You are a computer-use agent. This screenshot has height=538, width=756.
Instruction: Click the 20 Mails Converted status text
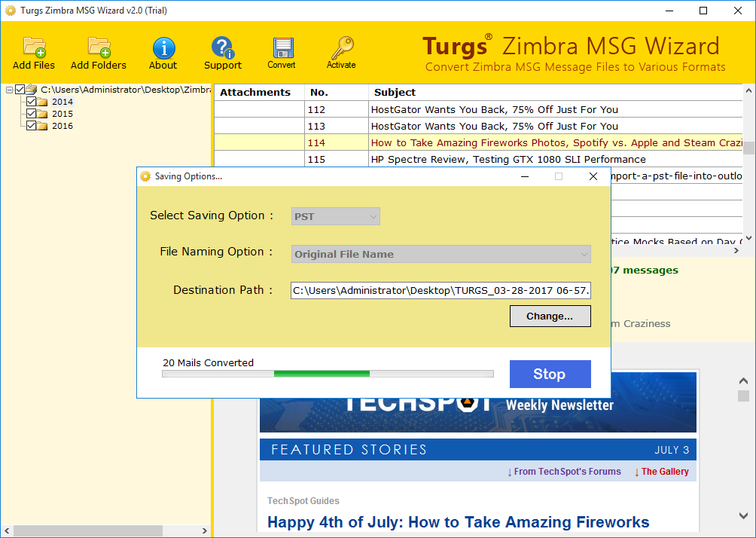coord(208,363)
